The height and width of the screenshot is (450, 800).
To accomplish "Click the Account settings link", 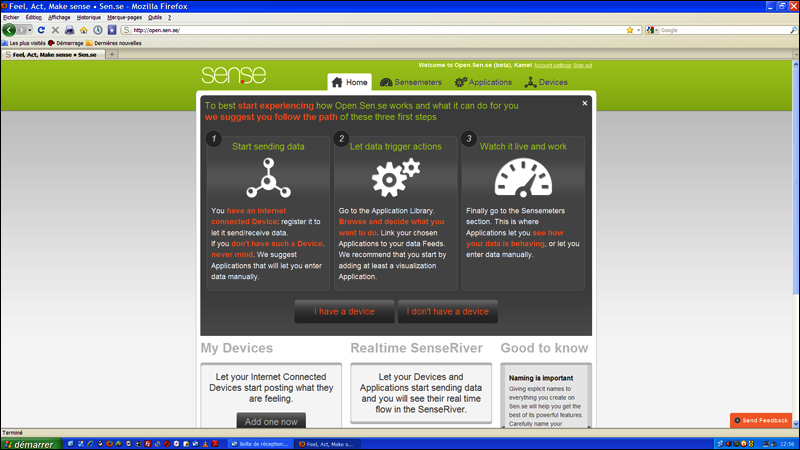I will [553, 65].
